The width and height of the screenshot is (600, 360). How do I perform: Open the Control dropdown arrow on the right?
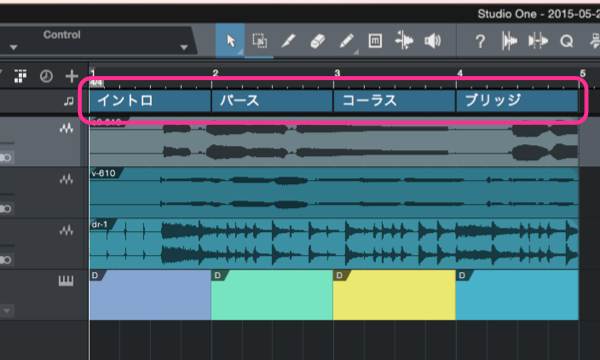184,47
